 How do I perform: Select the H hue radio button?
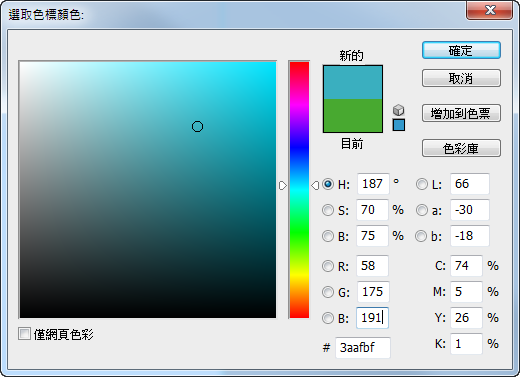click(328, 184)
